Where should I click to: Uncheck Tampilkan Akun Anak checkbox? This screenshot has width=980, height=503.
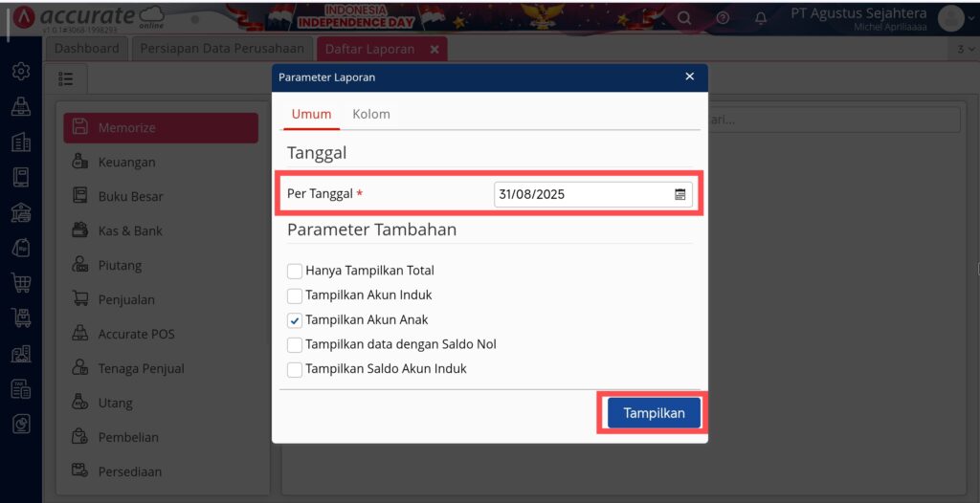pyautogui.click(x=295, y=320)
